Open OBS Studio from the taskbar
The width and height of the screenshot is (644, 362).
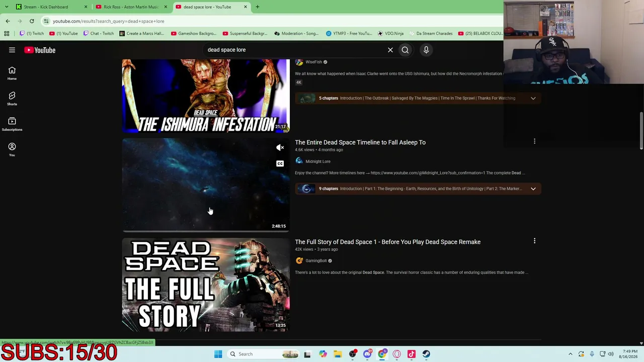353,354
